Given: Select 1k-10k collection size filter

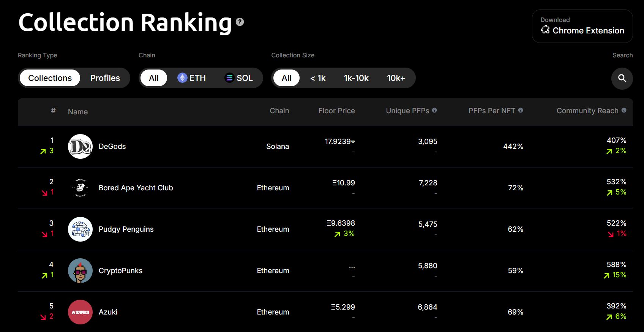Looking at the screenshot, I should tap(356, 78).
